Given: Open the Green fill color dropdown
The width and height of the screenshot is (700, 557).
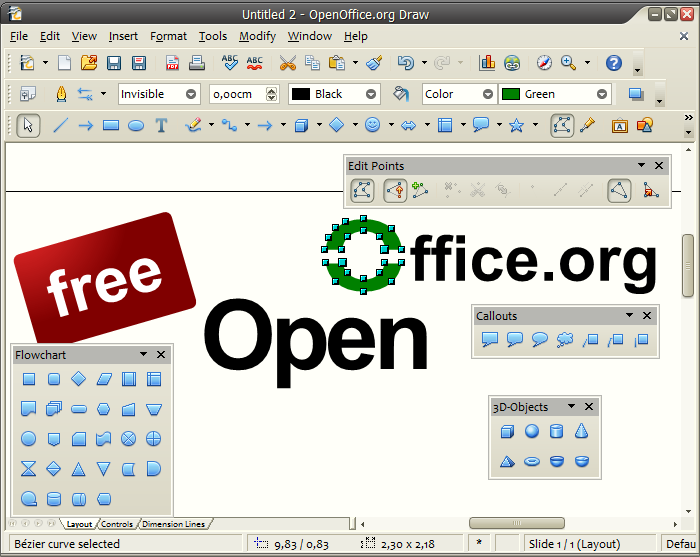Looking at the screenshot, I should point(602,94).
